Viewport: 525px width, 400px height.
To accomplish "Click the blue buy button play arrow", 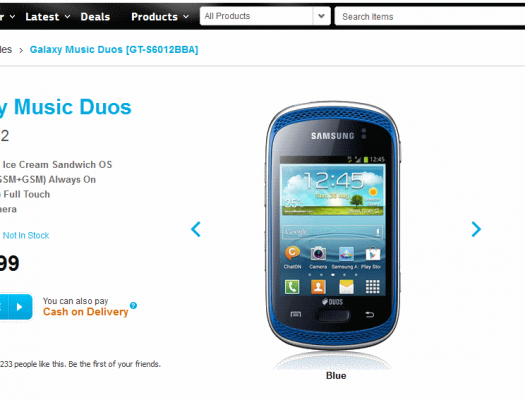I will (20, 307).
